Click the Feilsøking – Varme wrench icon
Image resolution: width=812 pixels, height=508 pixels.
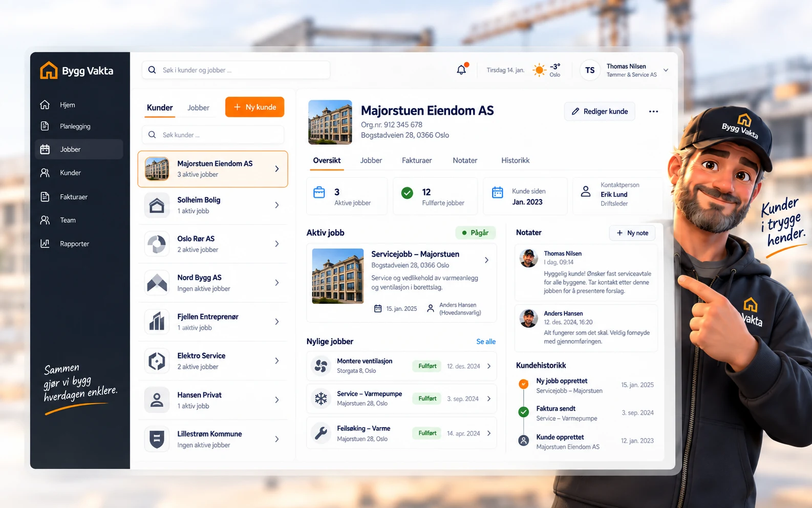(x=321, y=433)
